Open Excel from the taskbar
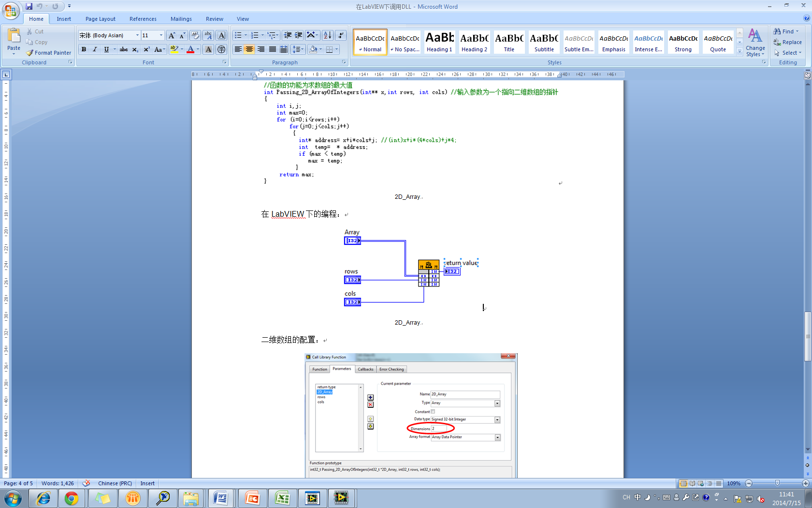 point(282,498)
